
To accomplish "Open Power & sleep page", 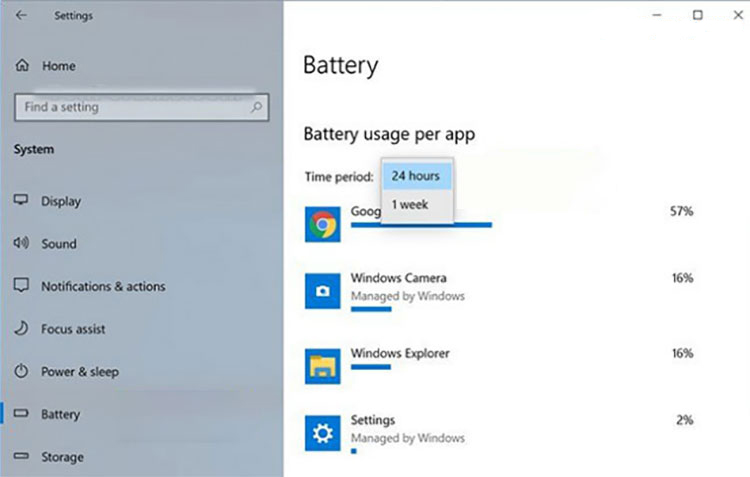I will click(x=80, y=372).
